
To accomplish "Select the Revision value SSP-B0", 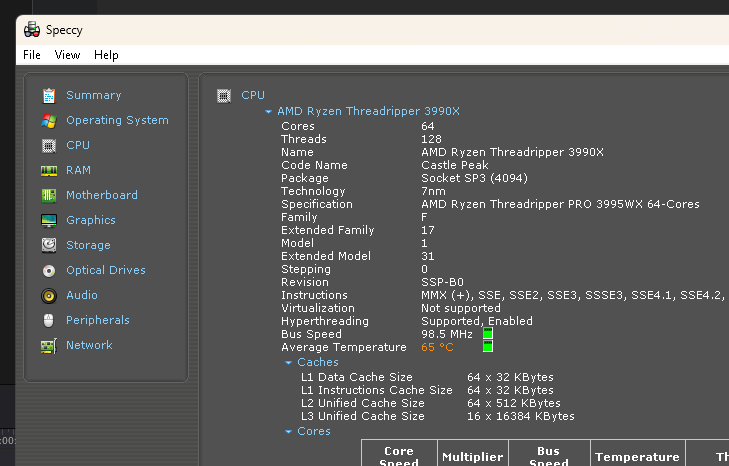I will (442, 282).
